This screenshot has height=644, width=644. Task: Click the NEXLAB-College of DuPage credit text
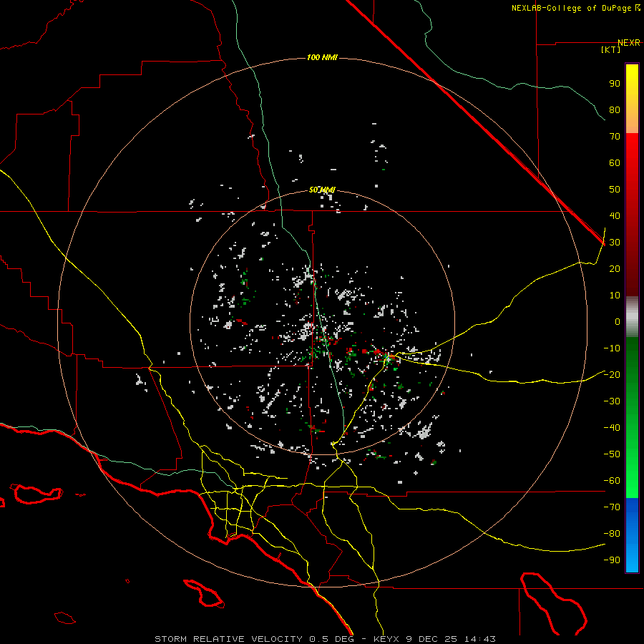pyautogui.click(x=575, y=8)
